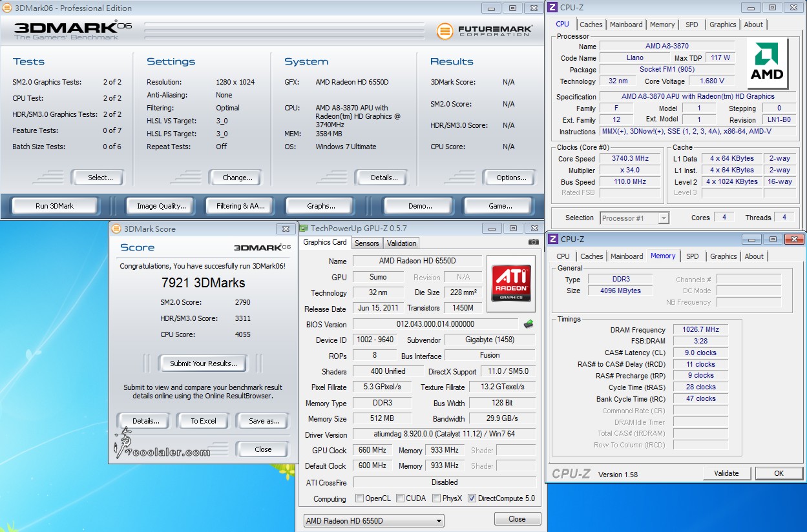Screen dimensions: 807x532
Task: Click the Close button in the 3DMark Score dialog
Action: pos(263,449)
